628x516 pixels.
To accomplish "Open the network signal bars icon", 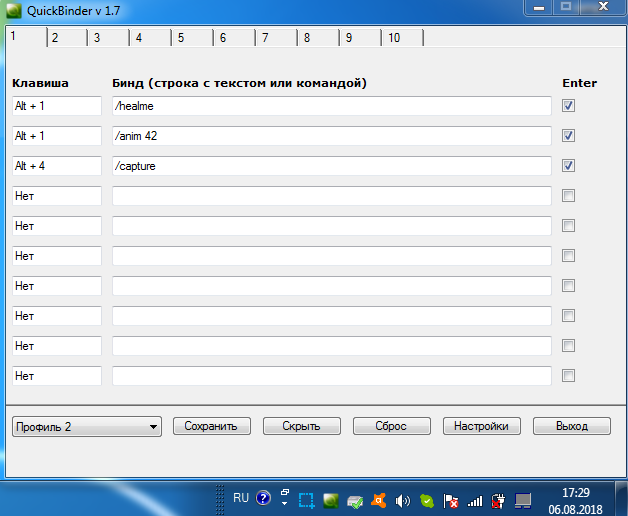I will (475, 499).
